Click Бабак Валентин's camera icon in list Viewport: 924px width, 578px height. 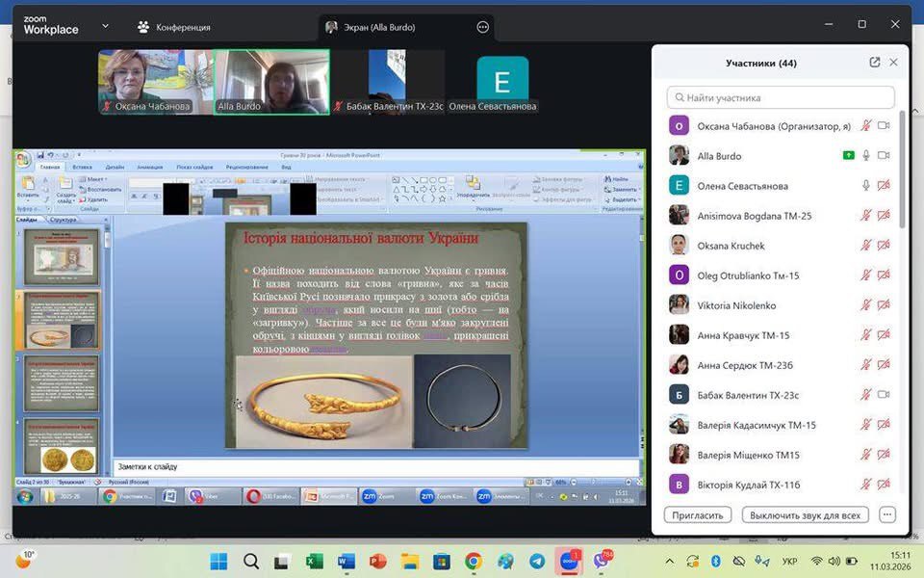(884, 395)
